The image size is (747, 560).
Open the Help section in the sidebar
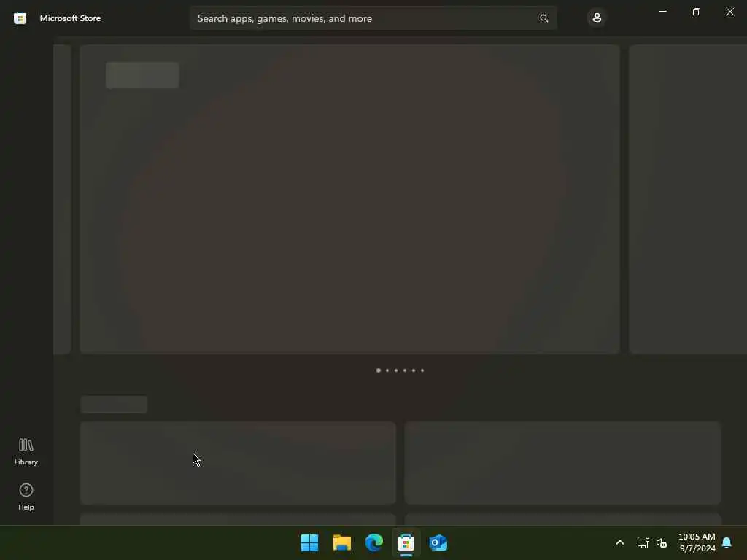(26, 497)
